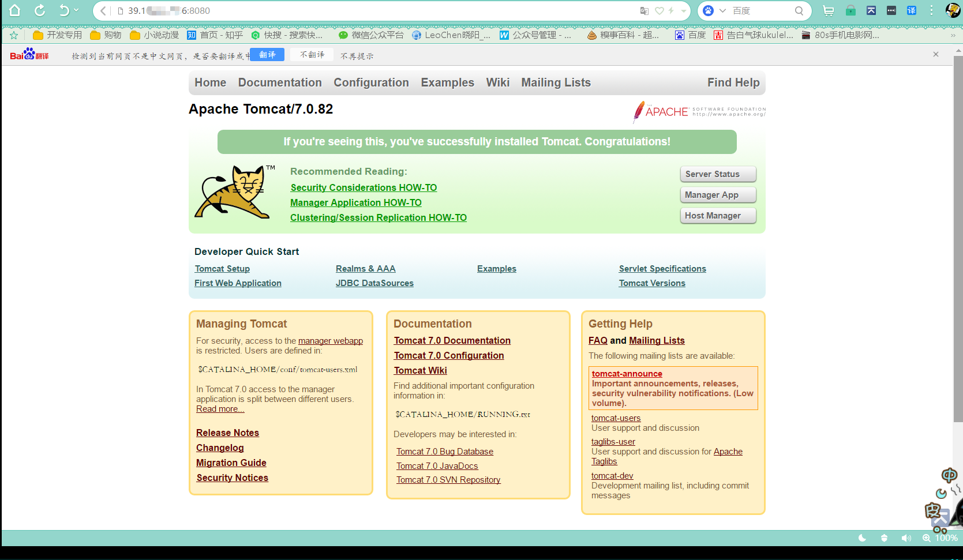Screen dimensions: 963x560
Task: Open the Home tab in the Tomcat navigation
Action: (211, 82)
